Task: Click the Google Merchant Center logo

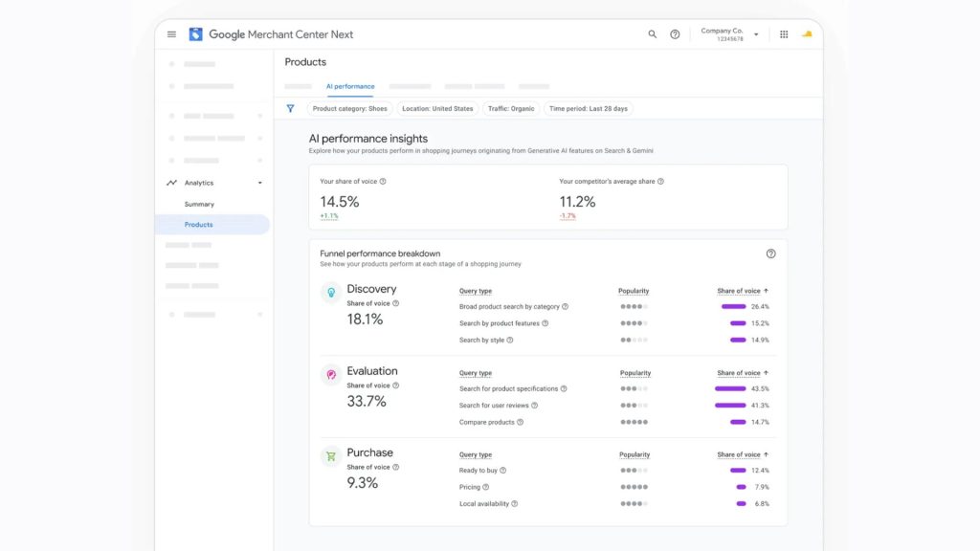Action: pos(195,34)
